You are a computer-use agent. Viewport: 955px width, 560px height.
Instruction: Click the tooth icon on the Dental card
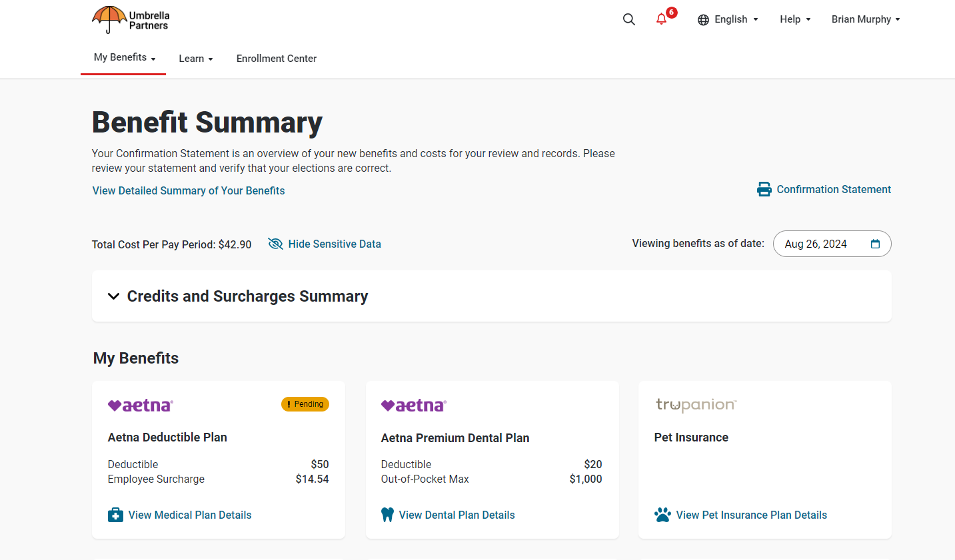pos(387,514)
